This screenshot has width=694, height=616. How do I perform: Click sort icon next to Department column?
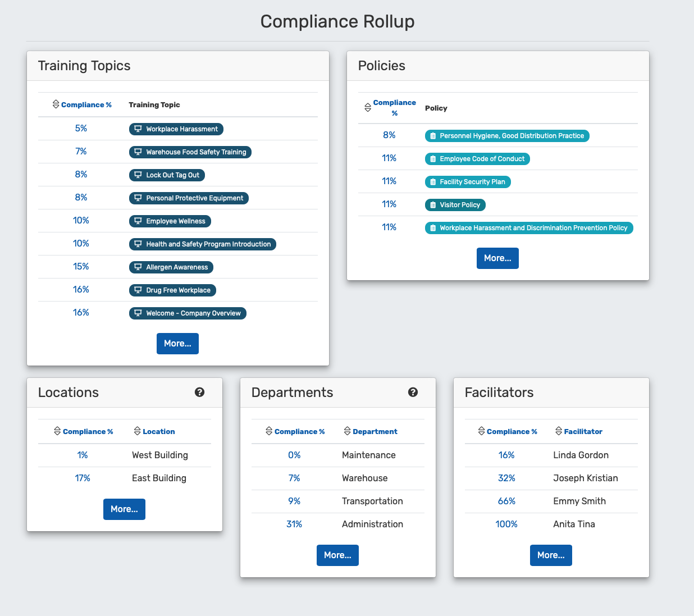[347, 431]
